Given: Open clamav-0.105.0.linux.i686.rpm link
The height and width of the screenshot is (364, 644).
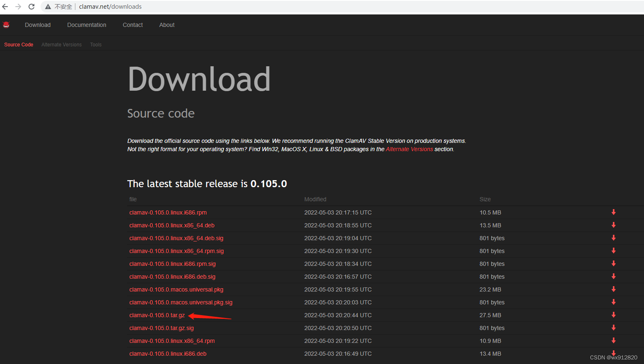Looking at the screenshot, I should (x=168, y=212).
